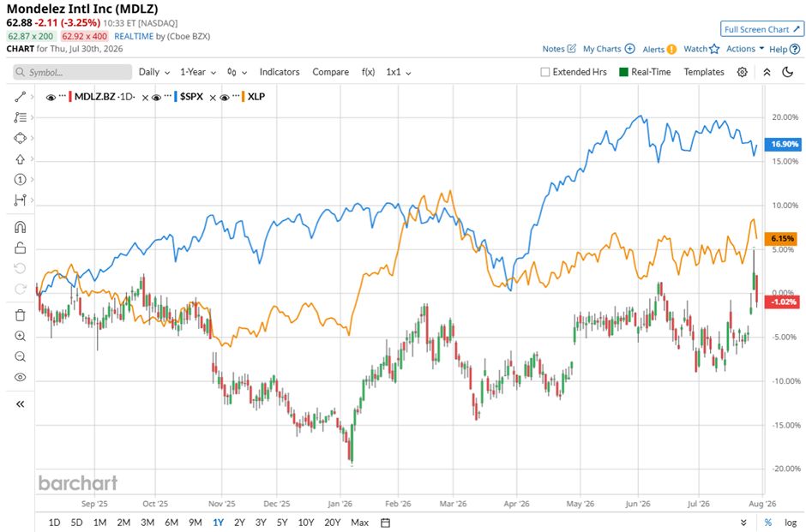Open My Charts link
Image resolution: width=806 pixels, height=532 pixels.
coord(609,49)
